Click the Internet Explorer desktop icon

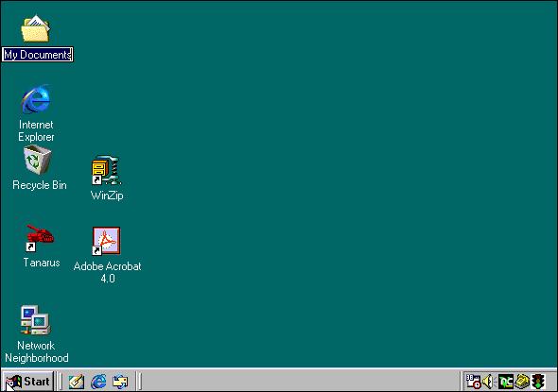[x=36, y=99]
